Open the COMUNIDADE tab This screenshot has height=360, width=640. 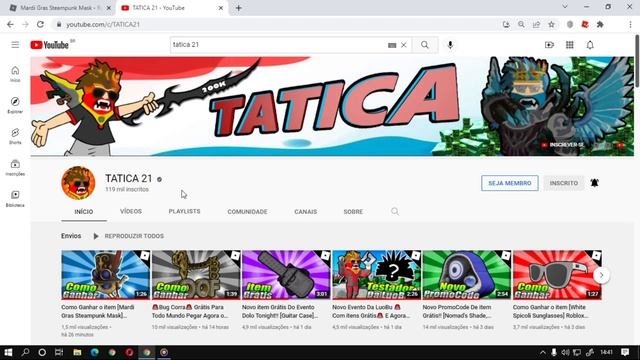(x=247, y=211)
